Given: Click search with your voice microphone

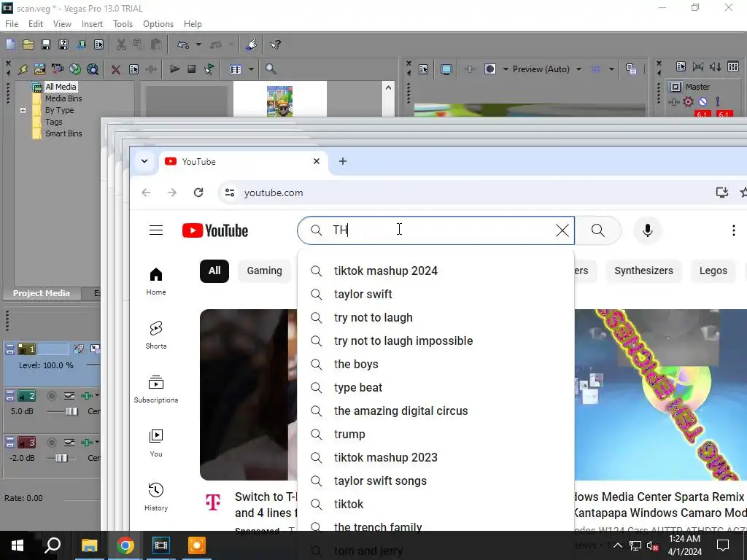Looking at the screenshot, I should click(648, 230).
